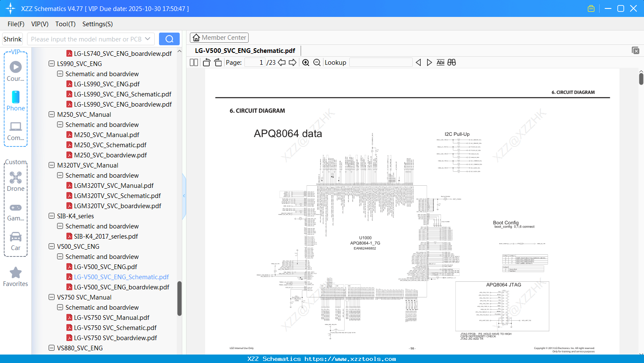Rotate the PDF page clockwise
The image size is (644, 363).
pyautogui.click(x=217, y=62)
